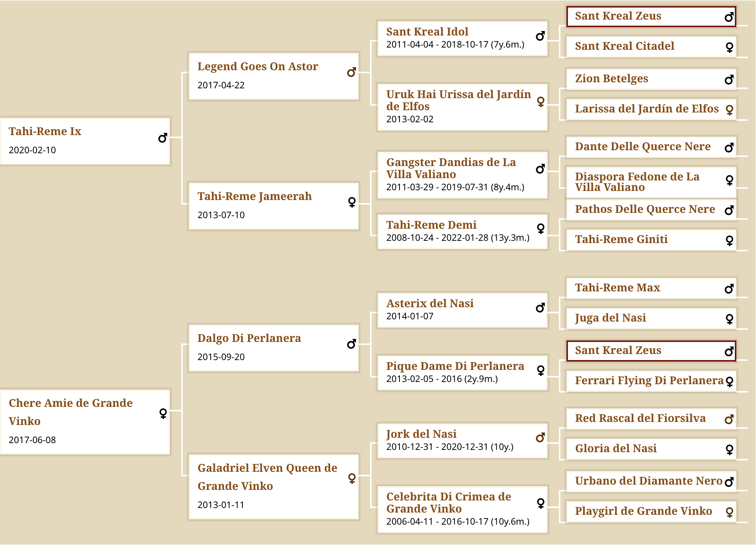756x545 pixels.
Task: Click the female icon beside Sant Kreal Citadel
Action: [x=730, y=47]
